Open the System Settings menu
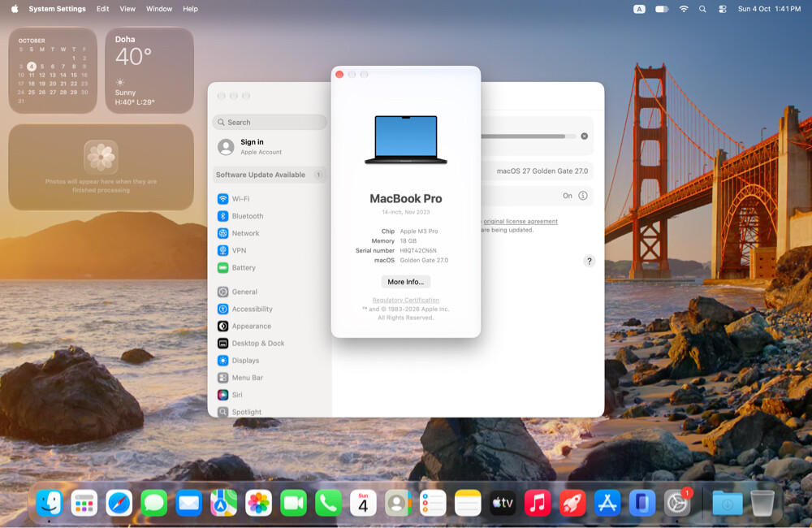Image resolution: width=812 pixels, height=528 pixels. point(57,9)
